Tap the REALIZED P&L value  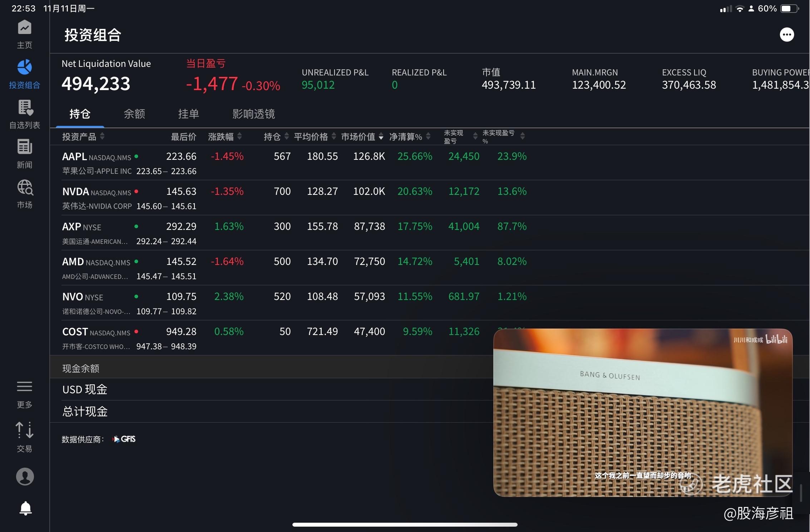coord(395,85)
